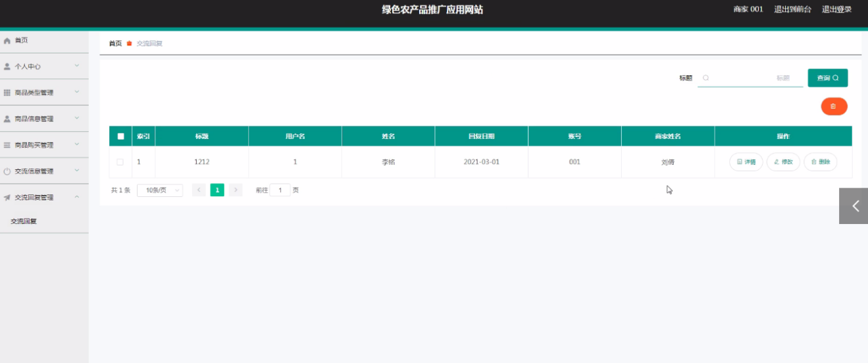Collapse the 交流回复管理 chevron

pyautogui.click(x=77, y=197)
